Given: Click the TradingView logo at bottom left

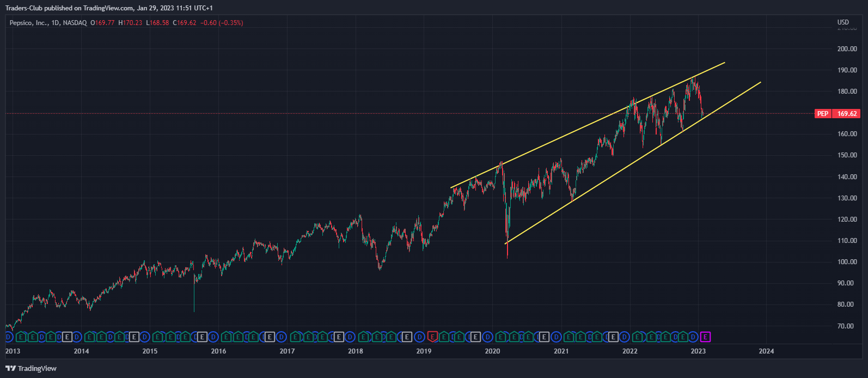Looking at the screenshot, I should pos(31,368).
